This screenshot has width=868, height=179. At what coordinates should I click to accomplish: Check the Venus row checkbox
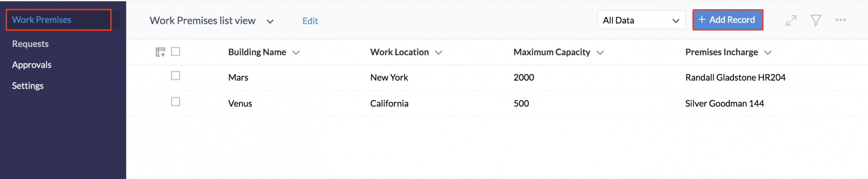click(x=175, y=102)
